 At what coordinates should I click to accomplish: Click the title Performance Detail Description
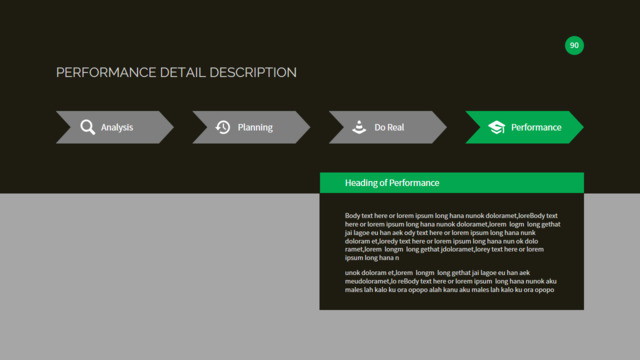click(x=176, y=73)
